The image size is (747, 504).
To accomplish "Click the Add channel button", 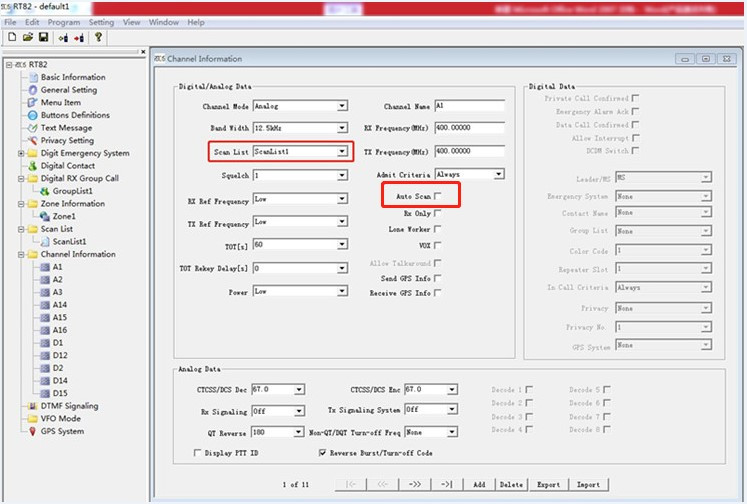I will click(x=479, y=484).
